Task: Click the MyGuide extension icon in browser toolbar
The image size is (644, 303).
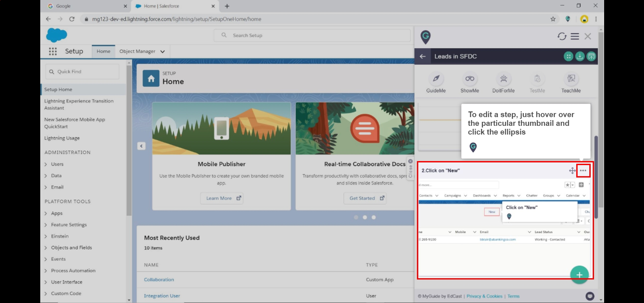Action: pos(568,19)
